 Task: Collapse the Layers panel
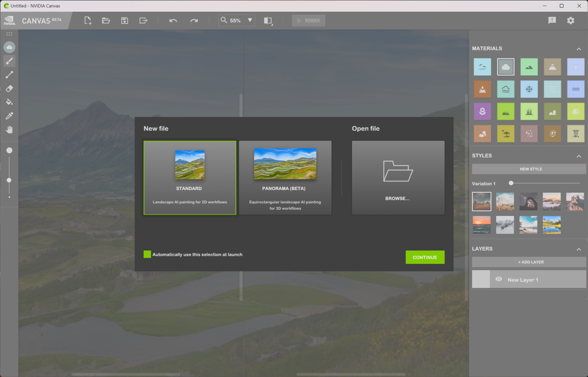pyautogui.click(x=579, y=249)
